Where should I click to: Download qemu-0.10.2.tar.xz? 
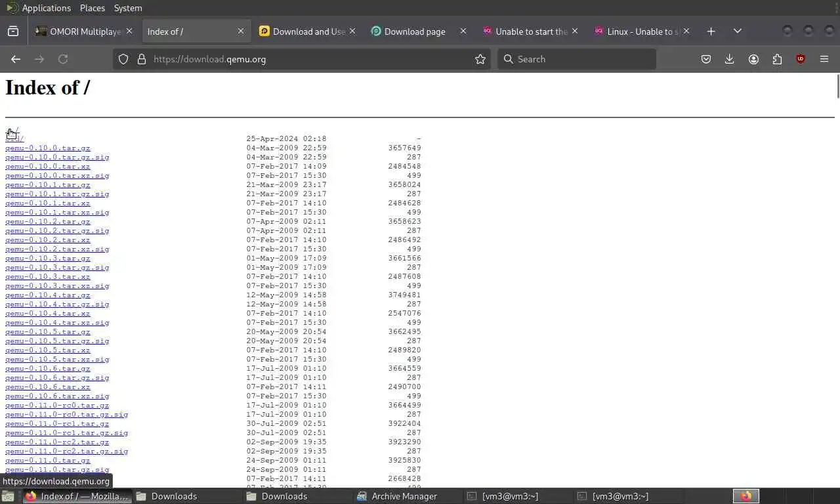(x=48, y=240)
